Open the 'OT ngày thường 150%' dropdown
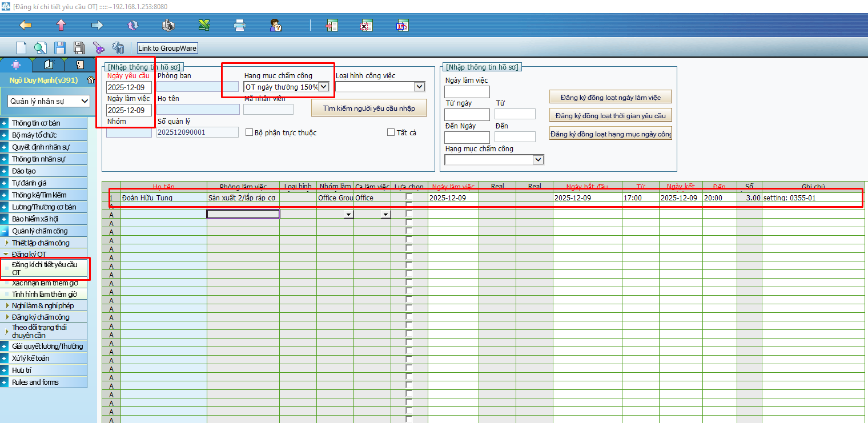Screen dimensions: 868x423 click(x=323, y=87)
